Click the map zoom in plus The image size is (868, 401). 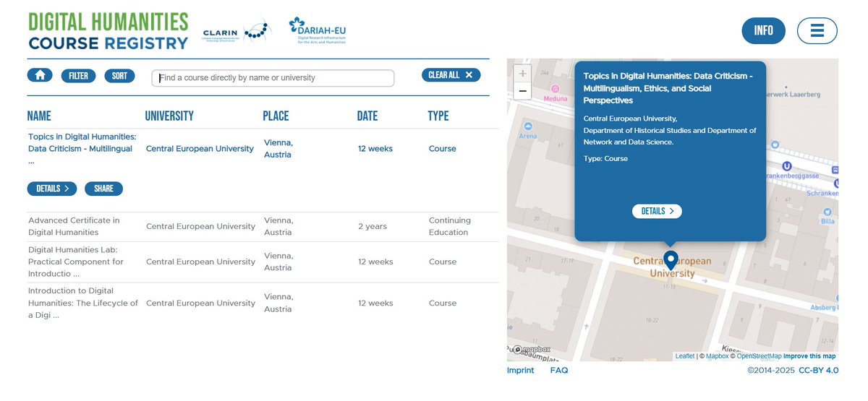click(523, 73)
